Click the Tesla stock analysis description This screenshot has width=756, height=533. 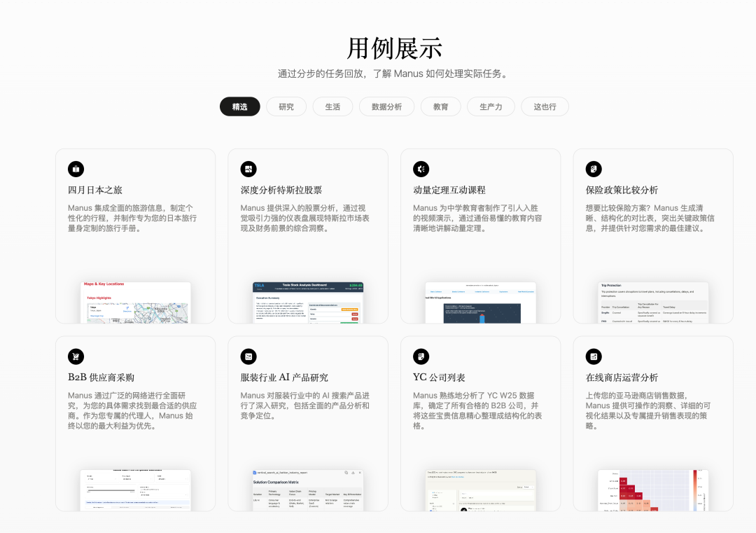[304, 218]
